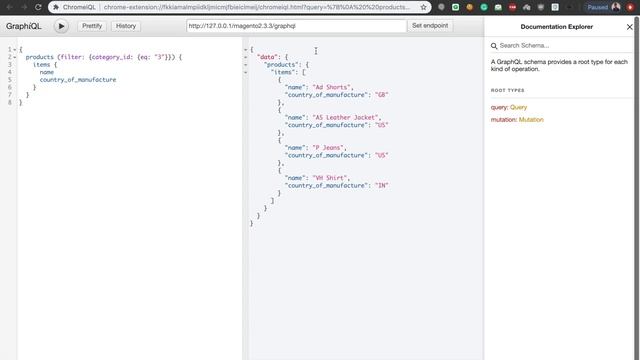Image resolution: width=640 pixels, height=360 pixels.
Task: Open the History panel
Action: (126, 26)
